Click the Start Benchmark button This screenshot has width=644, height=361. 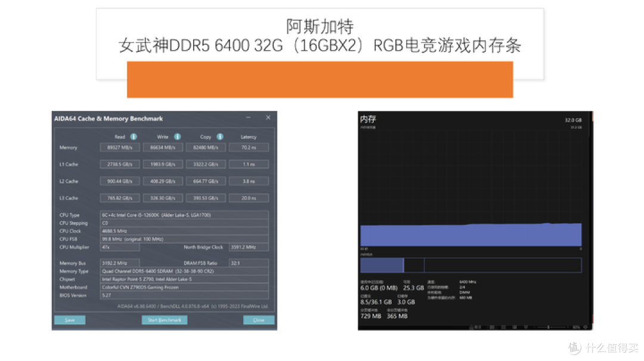pyautogui.click(x=165, y=320)
